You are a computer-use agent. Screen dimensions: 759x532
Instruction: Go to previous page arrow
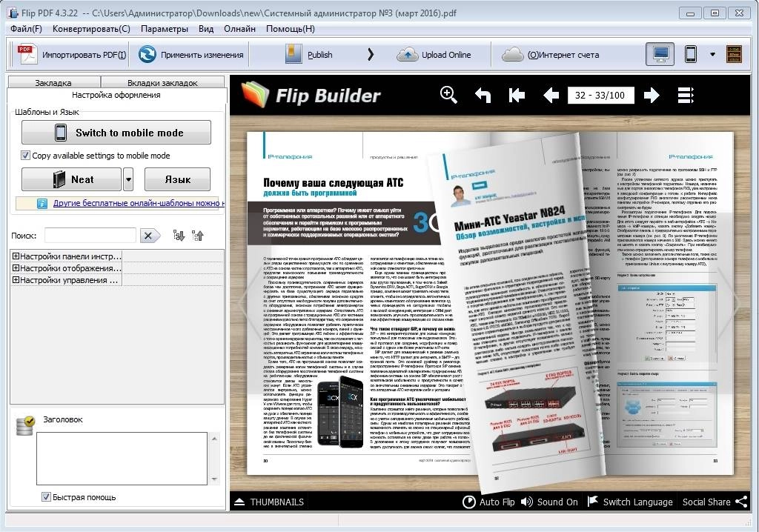coord(551,95)
